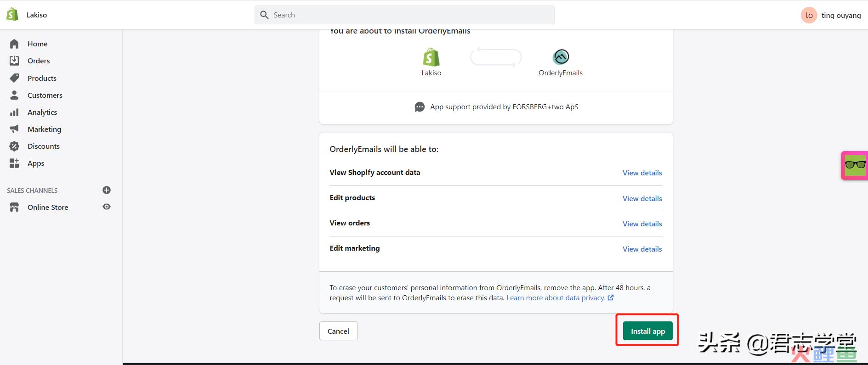Click 'App support provided by FORSBERG+two ApS' text
The height and width of the screenshot is (365, 868).
pyautogui.click(x=504, y=107)
